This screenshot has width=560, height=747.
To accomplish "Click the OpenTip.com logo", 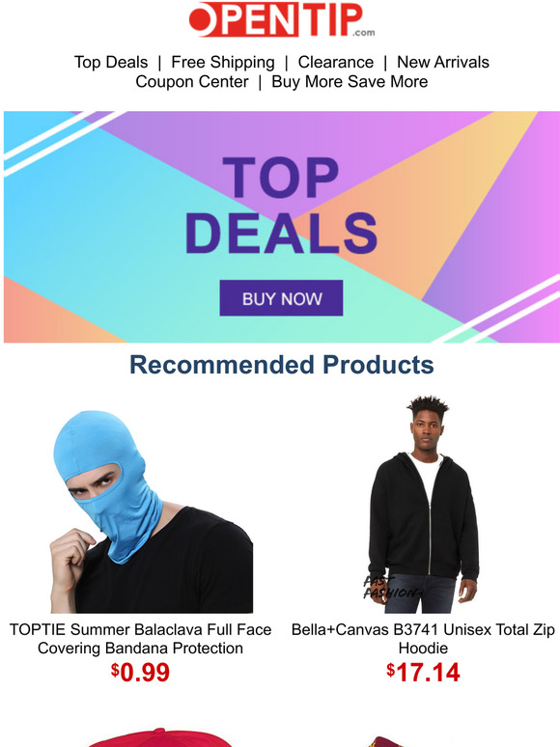I will click(282, 20).
